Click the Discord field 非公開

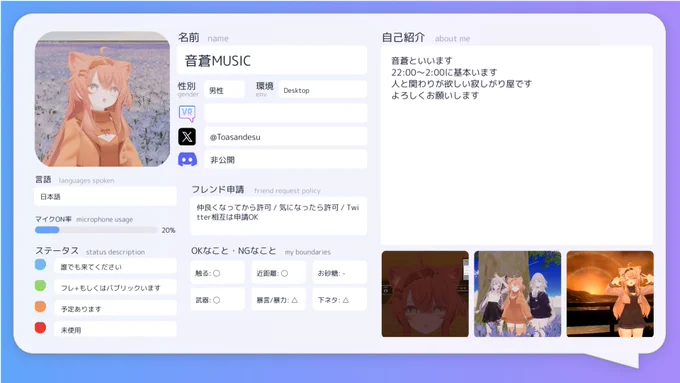click(285, 160)
